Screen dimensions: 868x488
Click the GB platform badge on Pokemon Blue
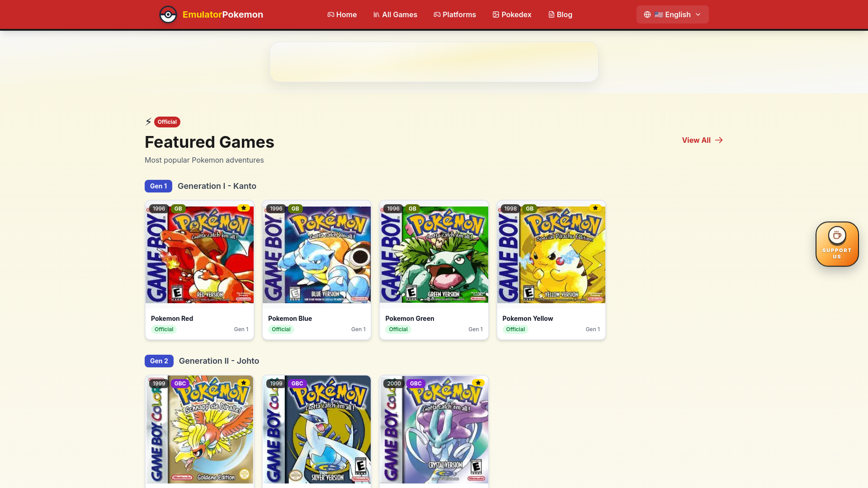click(295, 209)
